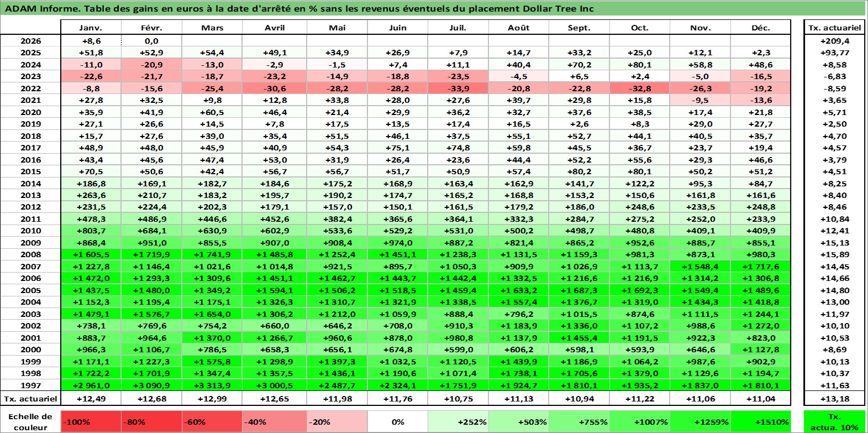This screenshot has height=433, width=868.
Task: Click the 'Tx. actua. 10%' green box
Action: tap(834, 422)
